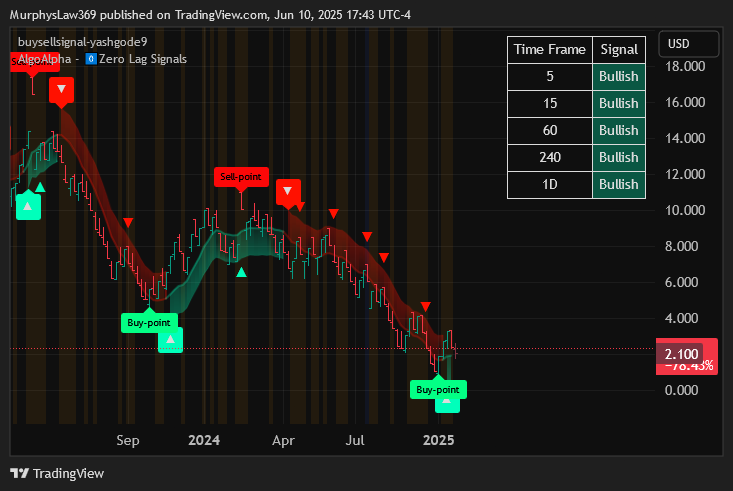
Task: Click the Sep label on time axis
Action: 128,440
